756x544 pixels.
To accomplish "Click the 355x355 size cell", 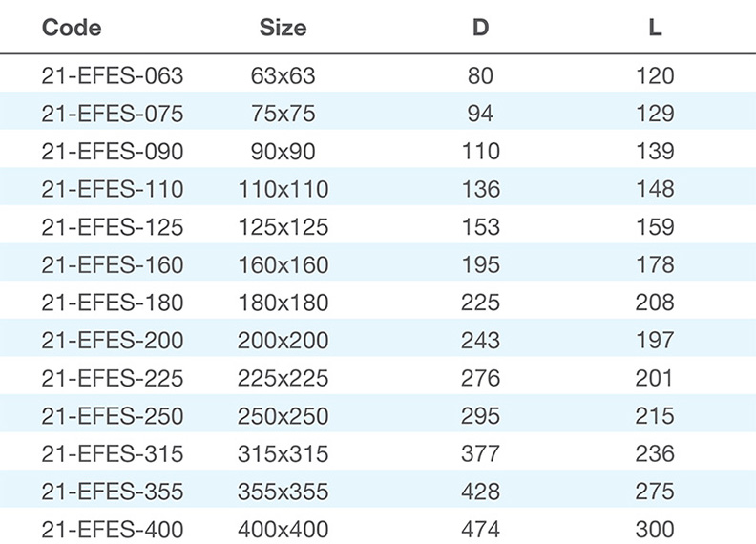I will tap(283, 492).
